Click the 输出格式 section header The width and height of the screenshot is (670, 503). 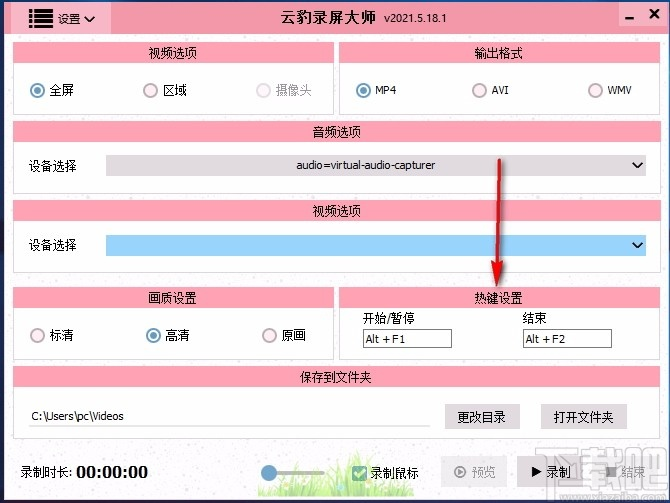click(x=499, y=53)
